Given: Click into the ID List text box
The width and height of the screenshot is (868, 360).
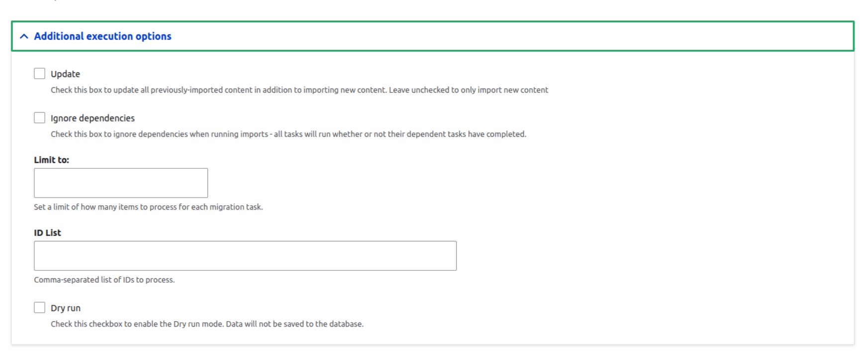Looking at the screenshot, I should pos(245,256).
